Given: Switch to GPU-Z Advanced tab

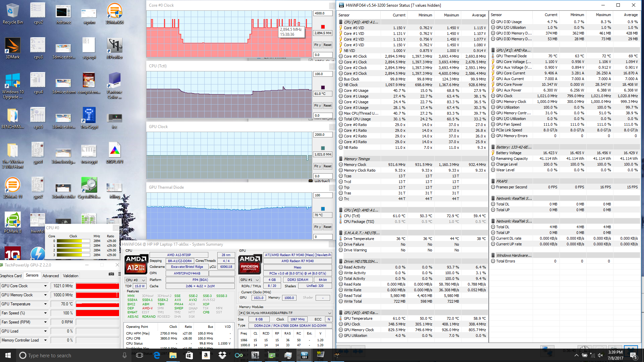Looking at the screenshot, I should coord(51,276).
